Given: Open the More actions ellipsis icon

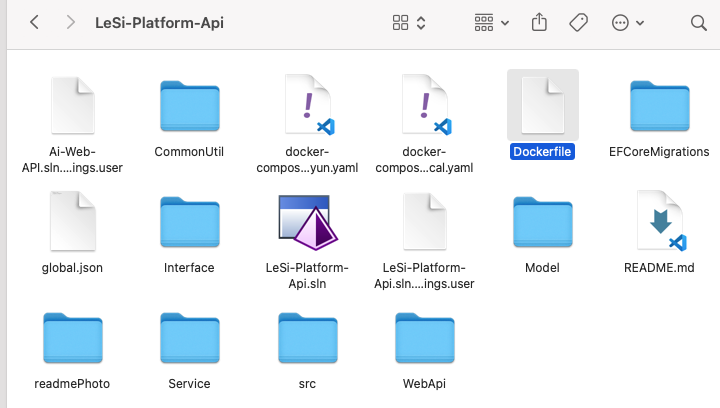Looking at the screenshot, I should pyautogui.click(x=620, y=22).
